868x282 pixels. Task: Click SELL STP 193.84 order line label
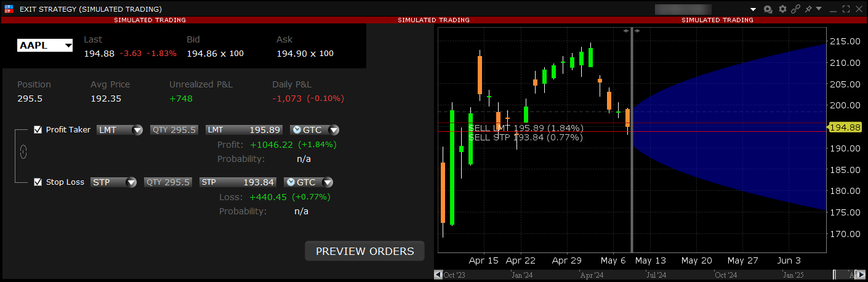click(525, 137)
